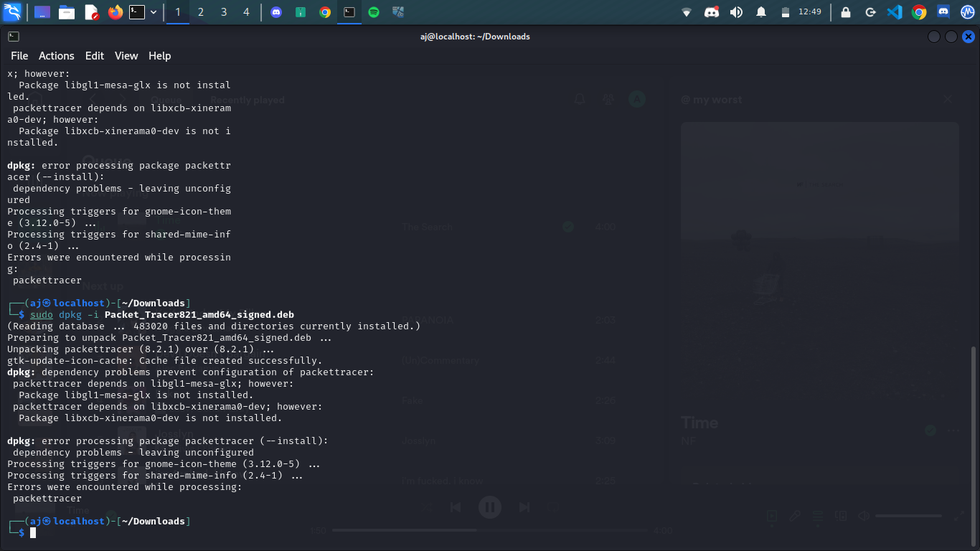Launch Firefox from the top panel

(115, 12)
